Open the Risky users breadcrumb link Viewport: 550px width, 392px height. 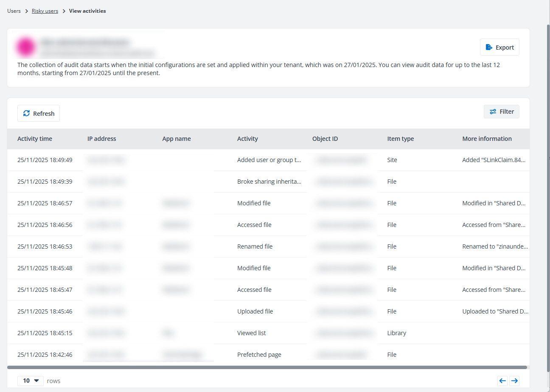(x=45, y=11)
